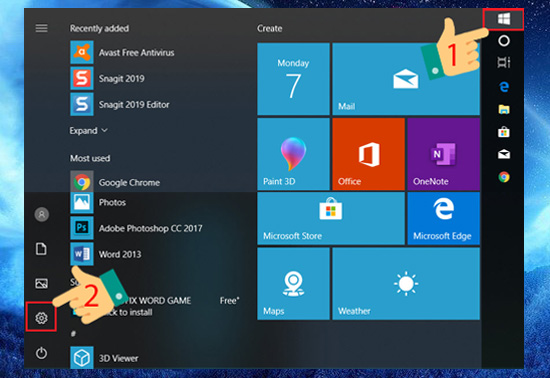Open the Pictures folder icon in sidebar
Image resolution: width=550 pixels, height=378 pixels.
tap(41, 283)
